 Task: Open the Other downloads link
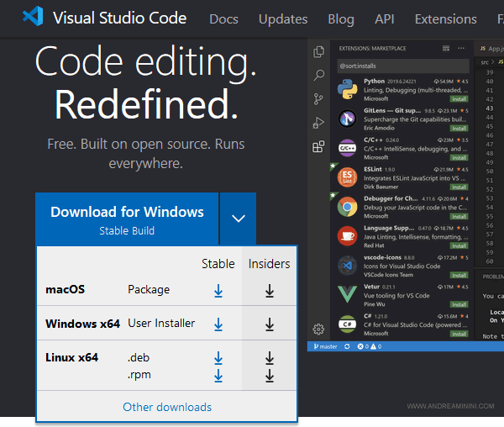click(x=167, y=407)
